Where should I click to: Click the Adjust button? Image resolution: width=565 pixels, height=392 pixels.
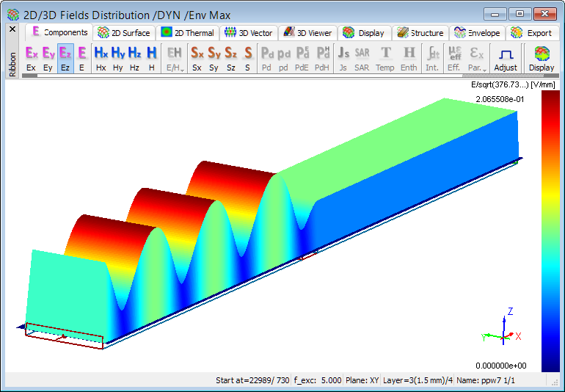[506, 57]
